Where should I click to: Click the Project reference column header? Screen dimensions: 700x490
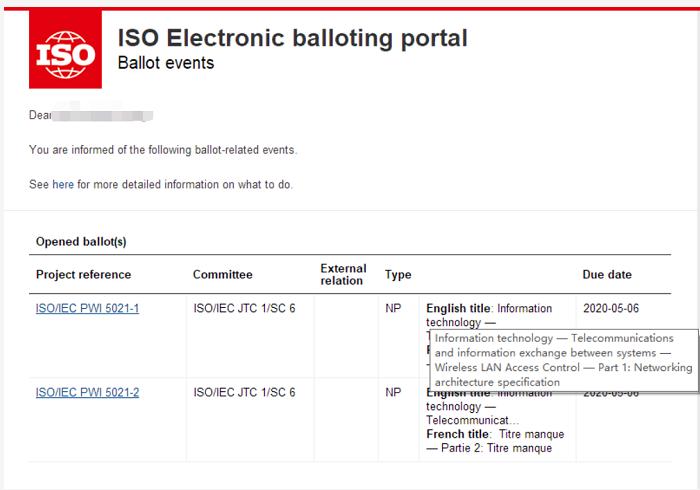coord(83,274)
